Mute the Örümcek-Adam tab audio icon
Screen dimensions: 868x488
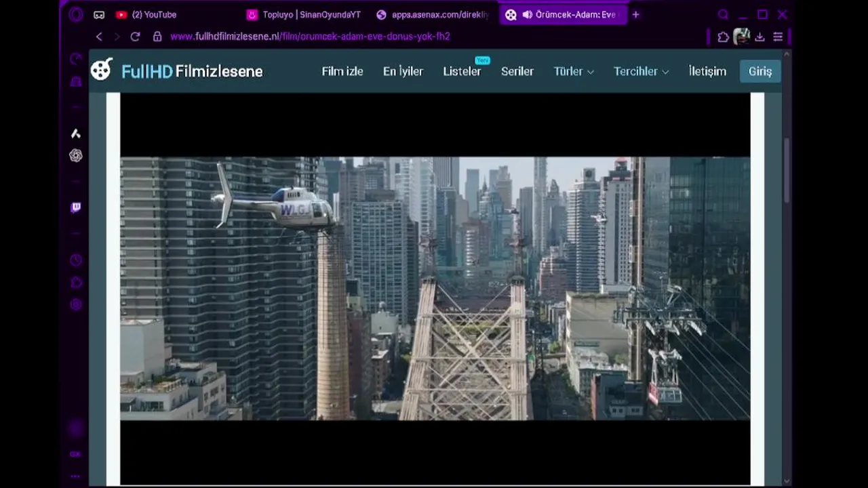coord(527,14)
